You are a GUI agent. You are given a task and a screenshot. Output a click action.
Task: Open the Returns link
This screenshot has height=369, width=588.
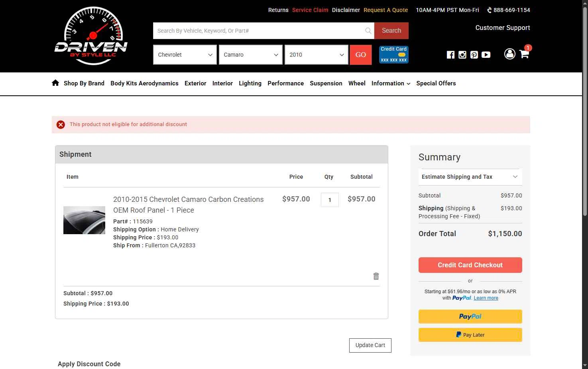(x=278, y=10)
